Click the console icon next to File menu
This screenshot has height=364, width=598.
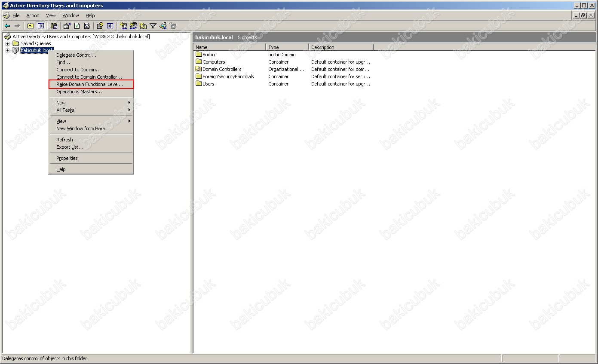tap(6, 15)
